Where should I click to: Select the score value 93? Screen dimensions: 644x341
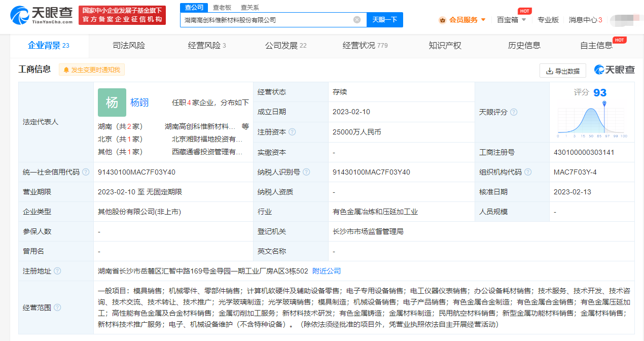[600, 92]
